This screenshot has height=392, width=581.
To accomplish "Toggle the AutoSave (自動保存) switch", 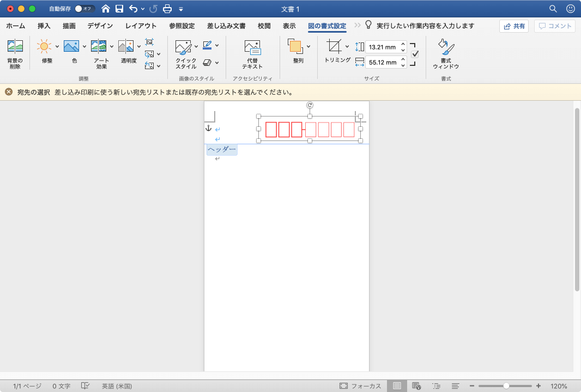I will (84, 9).
